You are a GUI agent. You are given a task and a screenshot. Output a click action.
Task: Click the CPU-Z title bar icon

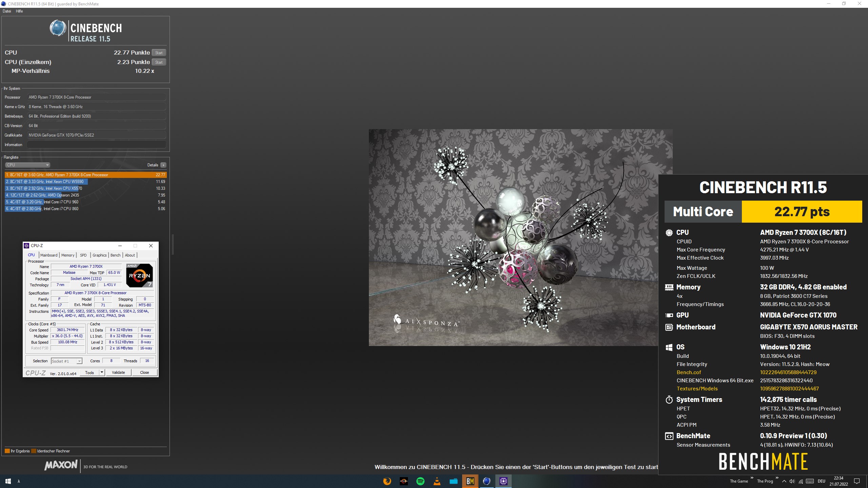[x=26, y=246]
